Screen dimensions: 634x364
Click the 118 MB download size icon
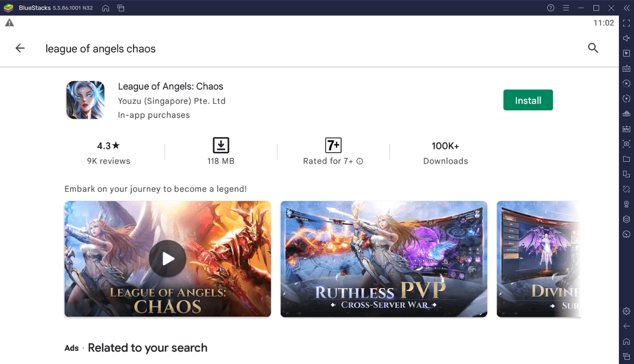(x=221, y=145)
